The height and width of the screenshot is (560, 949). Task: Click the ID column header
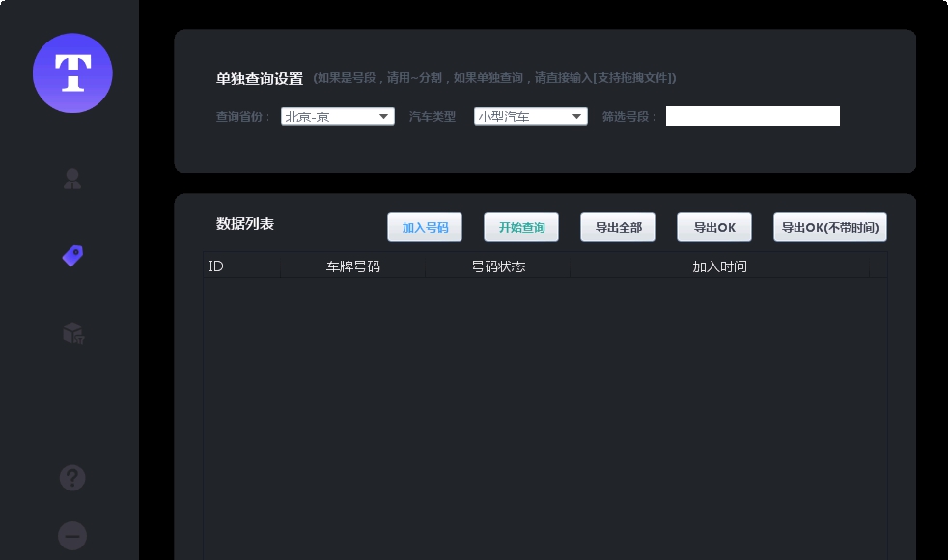[x=241, y=266]
